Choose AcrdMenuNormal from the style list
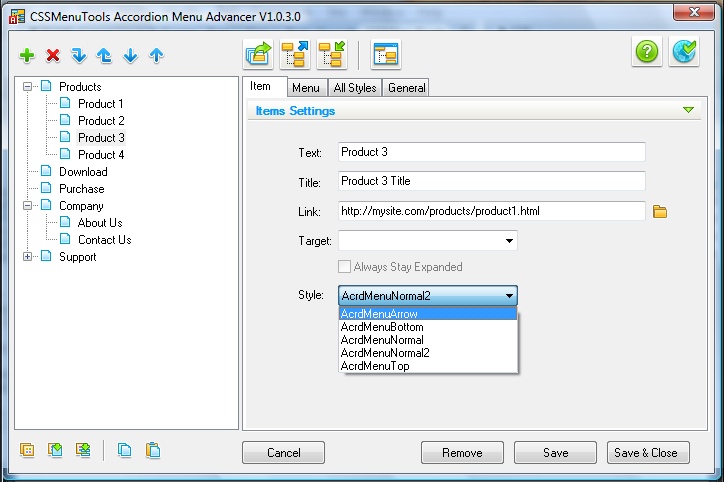The width and height of the screenshot is (724, 482). coord(428,340)
